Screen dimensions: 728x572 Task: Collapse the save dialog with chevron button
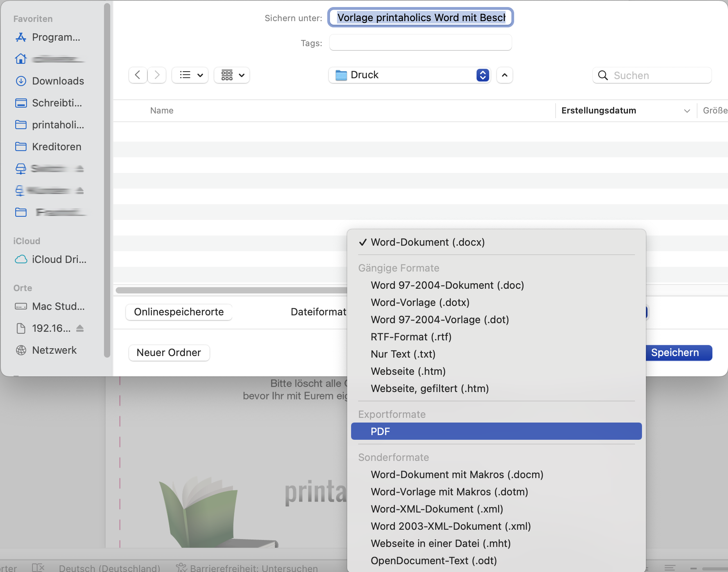[505, 75]
